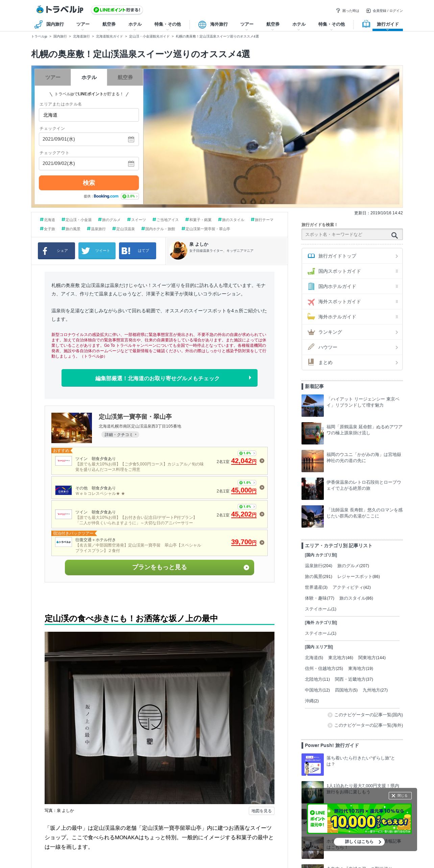Open author 泉 よしか avatar
This screenshot has width=434, height=868.
(x=178, y=250)
